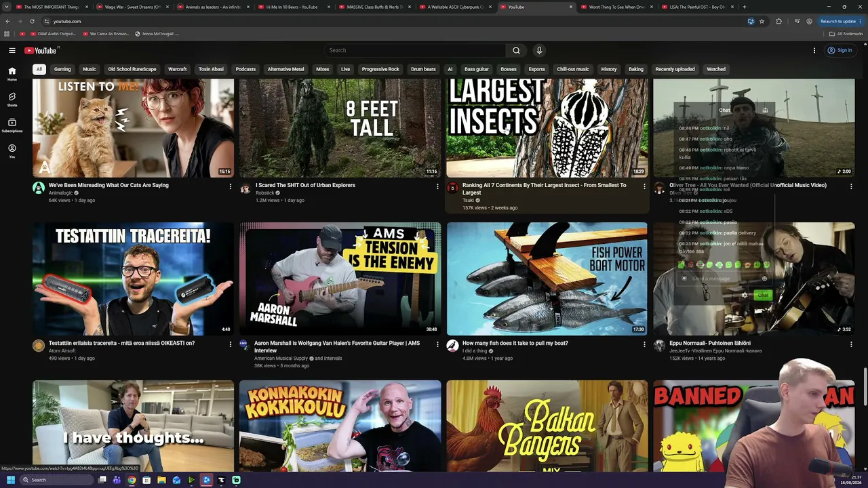Open Tsuki channel avatar
868x488 pixels.
click(x=452, y=188)
